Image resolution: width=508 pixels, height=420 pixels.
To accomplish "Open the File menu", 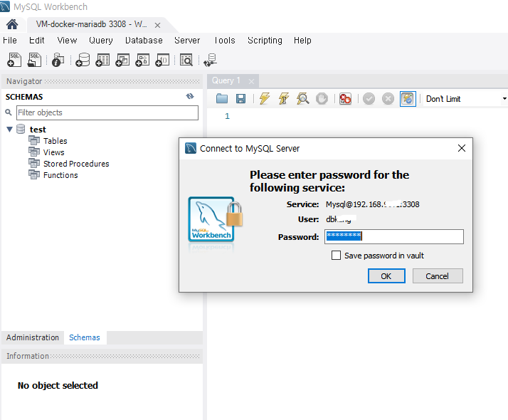I will pyautogui.click(x=10, y=40).
